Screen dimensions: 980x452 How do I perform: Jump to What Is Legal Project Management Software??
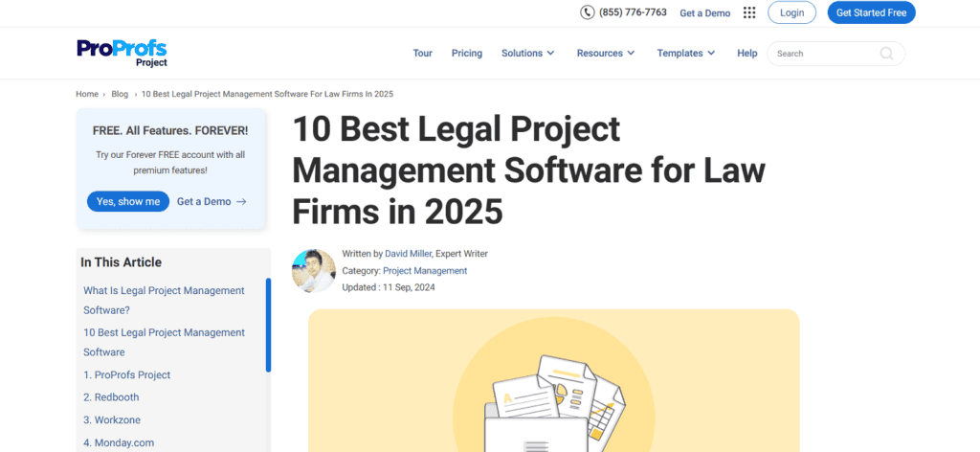point(165,300)
